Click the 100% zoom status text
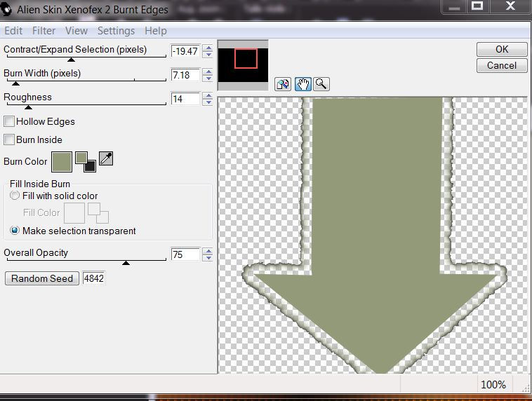 point(493,385)
